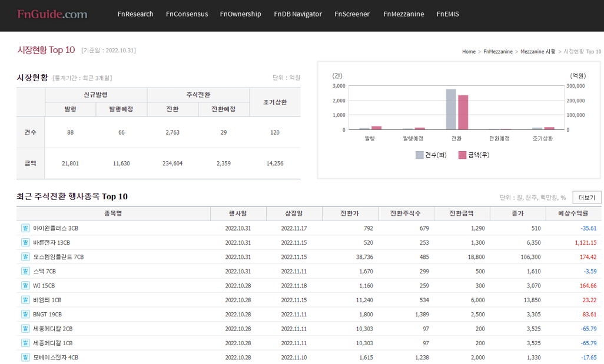Click the icon beside 오스템임플란트 7CB
This screenshot has width=604, height=364.
(25, 257)
